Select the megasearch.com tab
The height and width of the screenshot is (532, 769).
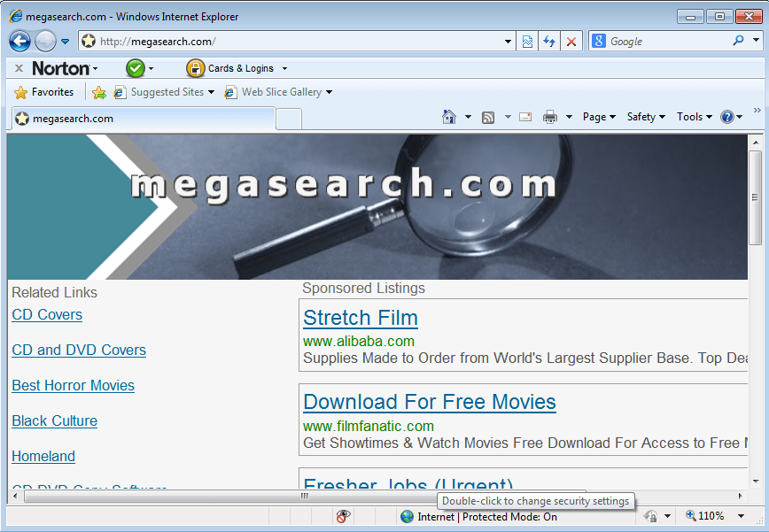[144, 119]
